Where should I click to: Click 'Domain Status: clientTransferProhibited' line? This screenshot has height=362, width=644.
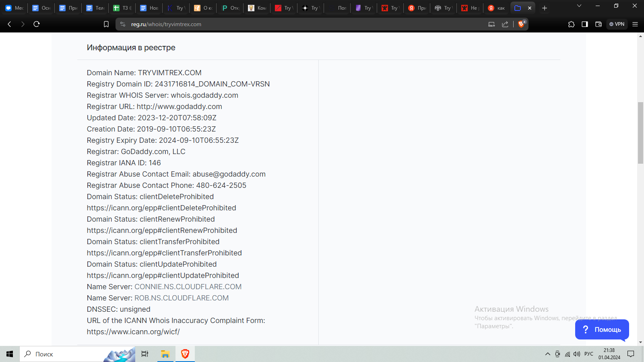tap(153, 242)
